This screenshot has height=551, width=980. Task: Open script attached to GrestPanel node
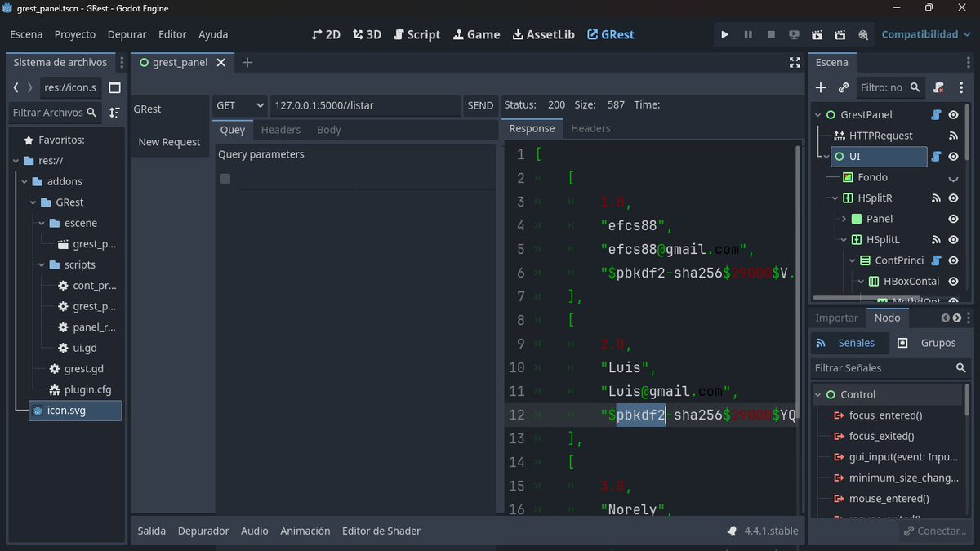click(937, 114)
